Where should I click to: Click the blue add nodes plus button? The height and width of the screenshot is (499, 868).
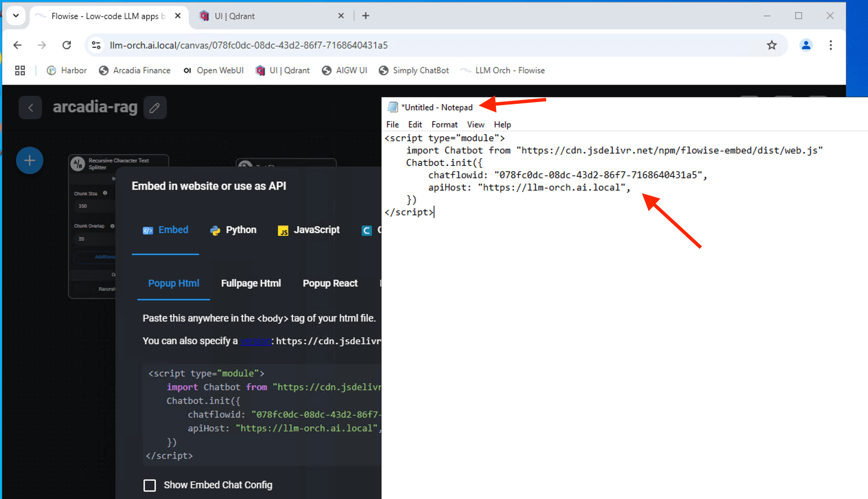pyautogui.click(x=30, y=160)
